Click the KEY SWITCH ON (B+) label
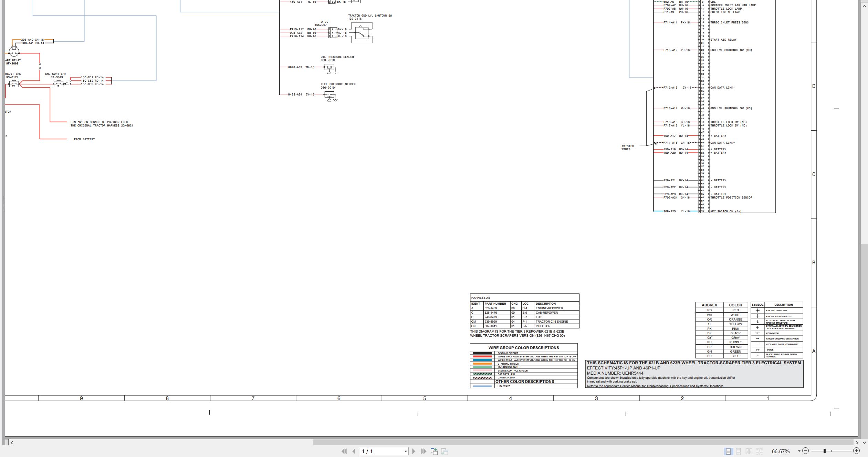 coord(726,211)
